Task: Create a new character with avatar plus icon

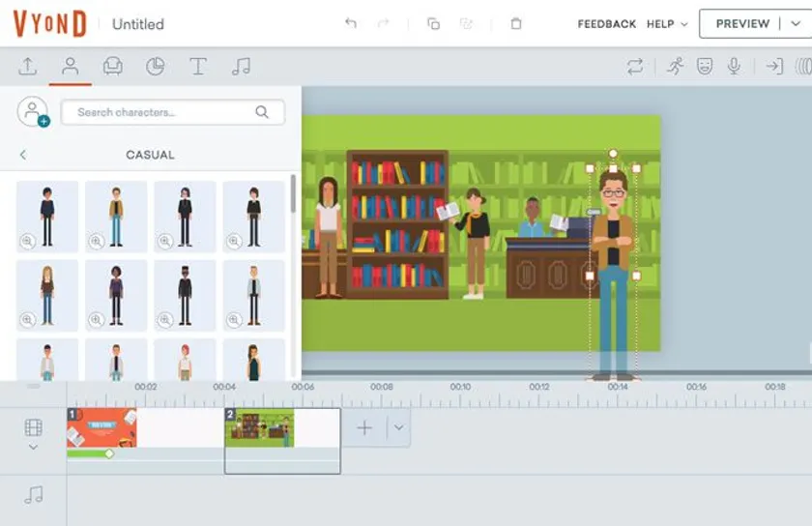Action: point(33,112)
